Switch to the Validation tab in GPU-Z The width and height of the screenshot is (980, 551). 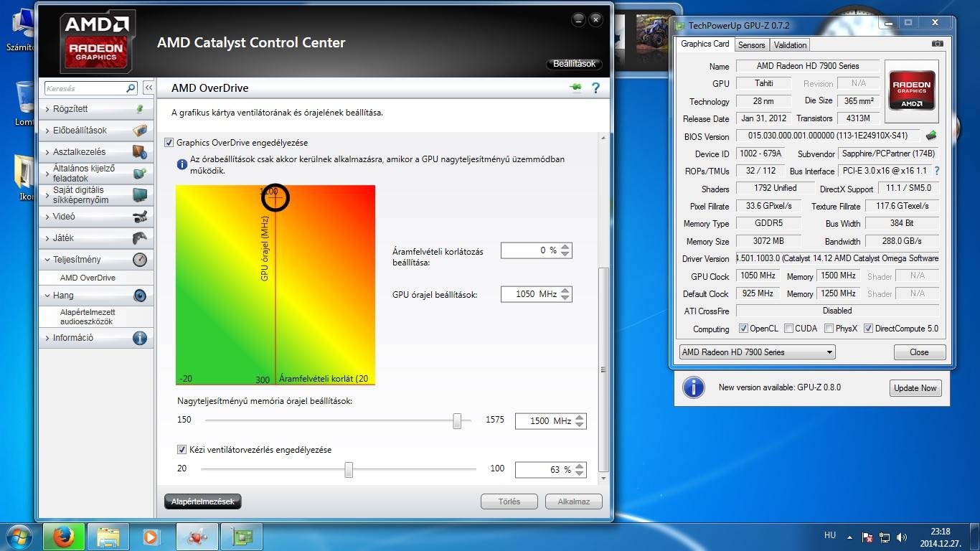pos(791,44)
